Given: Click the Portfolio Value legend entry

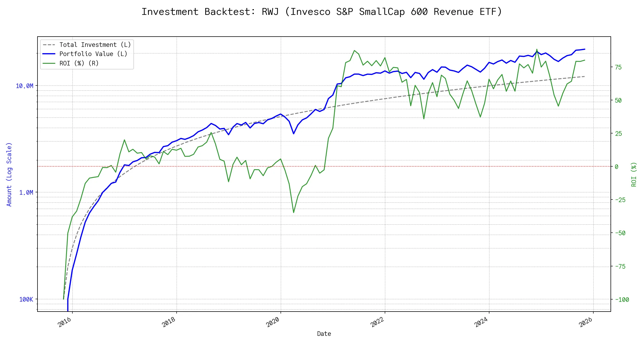Looking at the screenshot, I should point(93,54).
